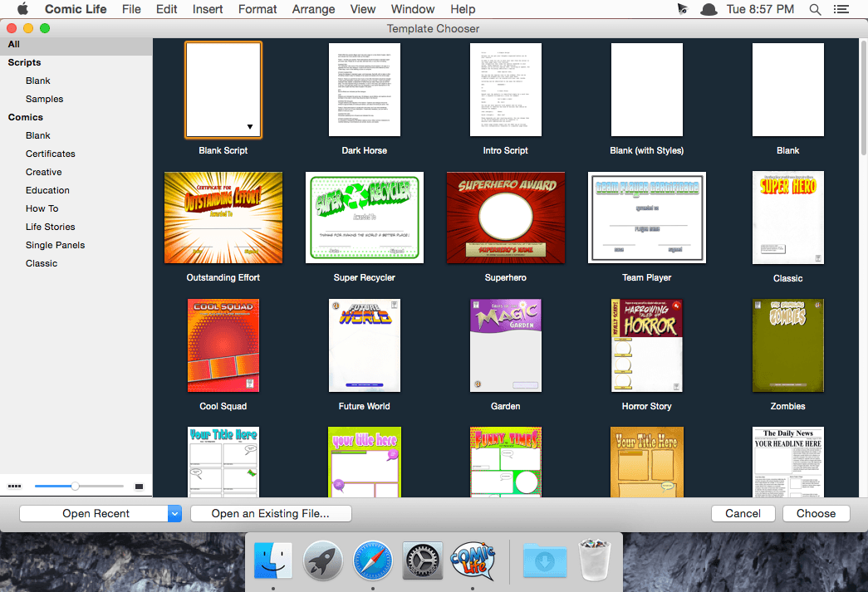
Task: Select the Horror Story template thumbnail
Action: pyautogui.click(x=646, y=345)
